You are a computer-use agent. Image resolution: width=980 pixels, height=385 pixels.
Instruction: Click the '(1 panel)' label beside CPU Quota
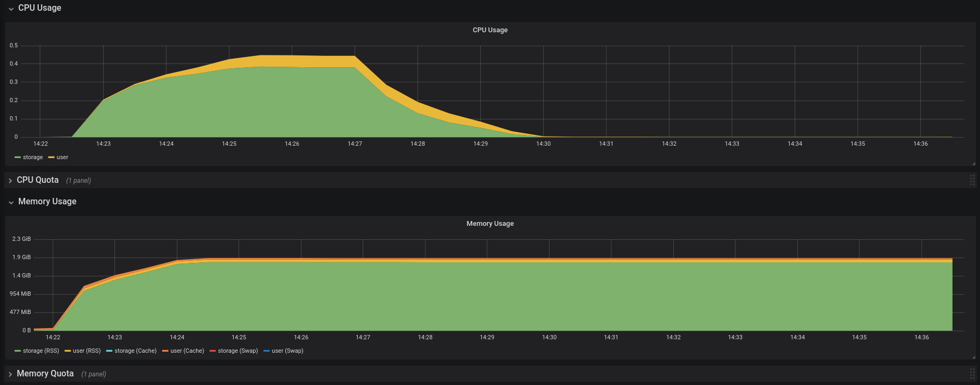[78, 181]
